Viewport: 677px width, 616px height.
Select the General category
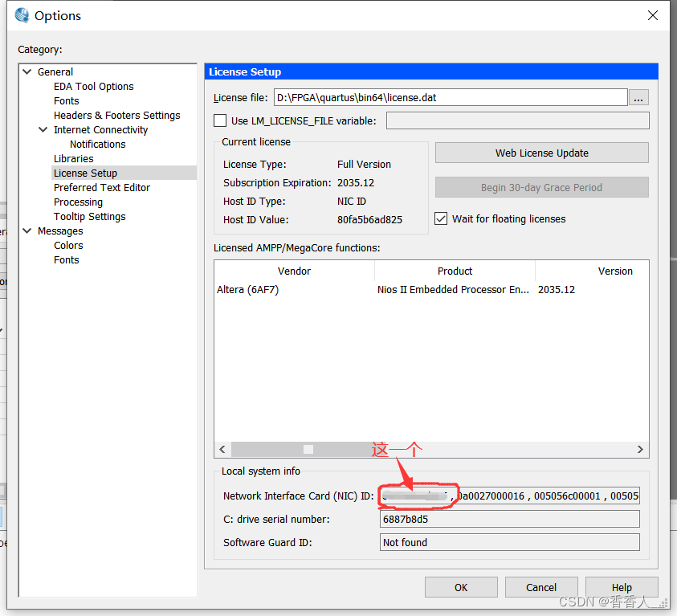55,71
